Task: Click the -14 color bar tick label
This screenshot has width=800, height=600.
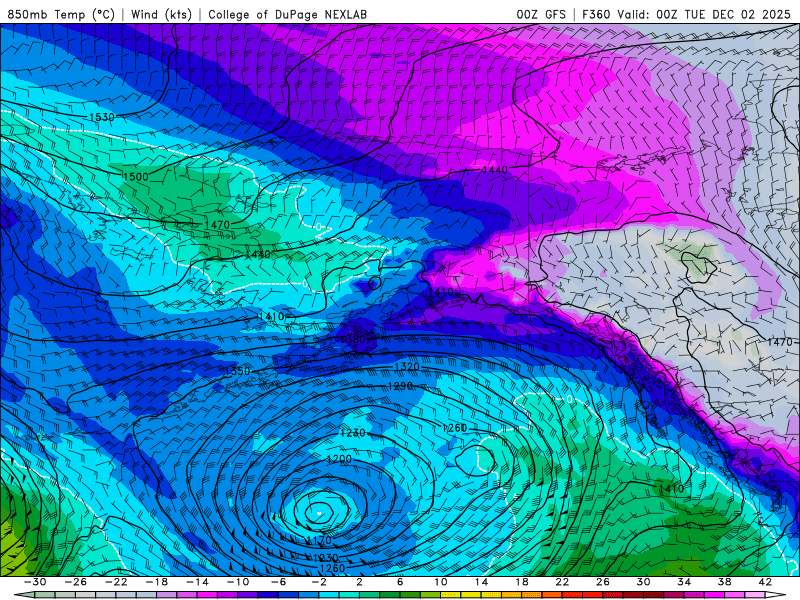Action: (197, 582)
